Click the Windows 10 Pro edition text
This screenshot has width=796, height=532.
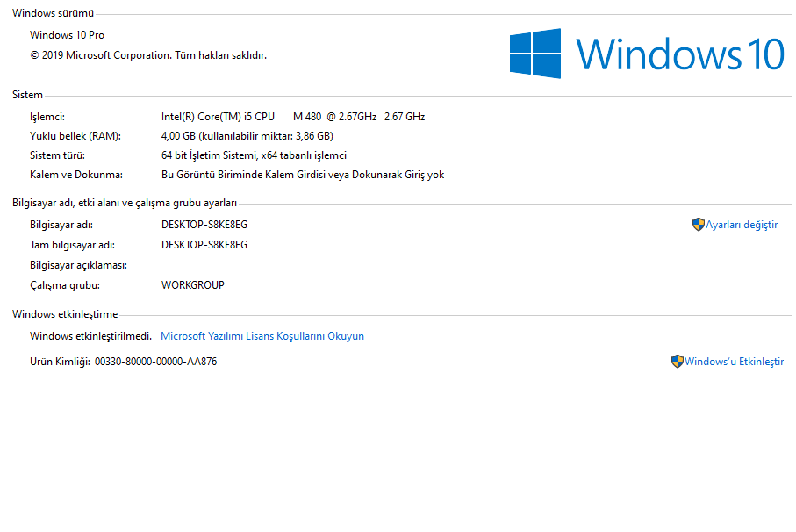click(x=67, y=35)
